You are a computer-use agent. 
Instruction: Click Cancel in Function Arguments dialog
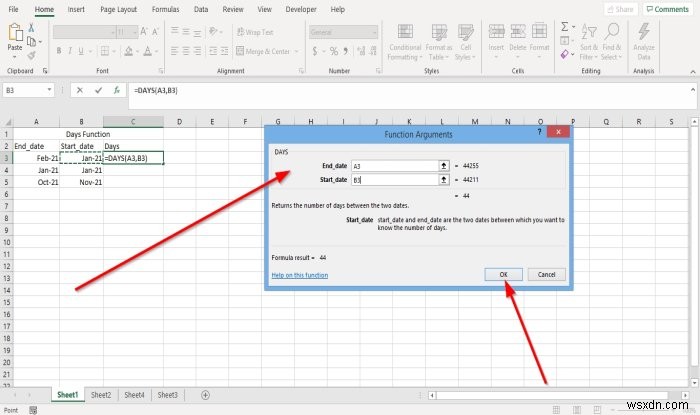(546, 274)
